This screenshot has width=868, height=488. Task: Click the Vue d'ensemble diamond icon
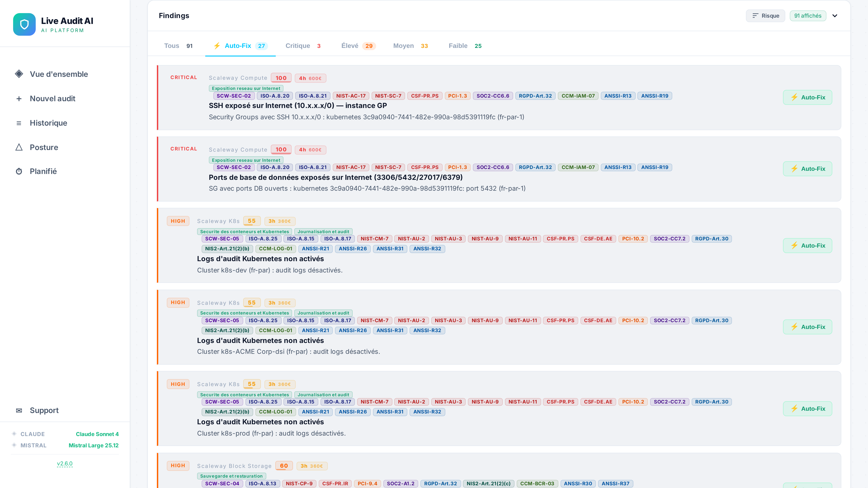click(x=19, y=74)
